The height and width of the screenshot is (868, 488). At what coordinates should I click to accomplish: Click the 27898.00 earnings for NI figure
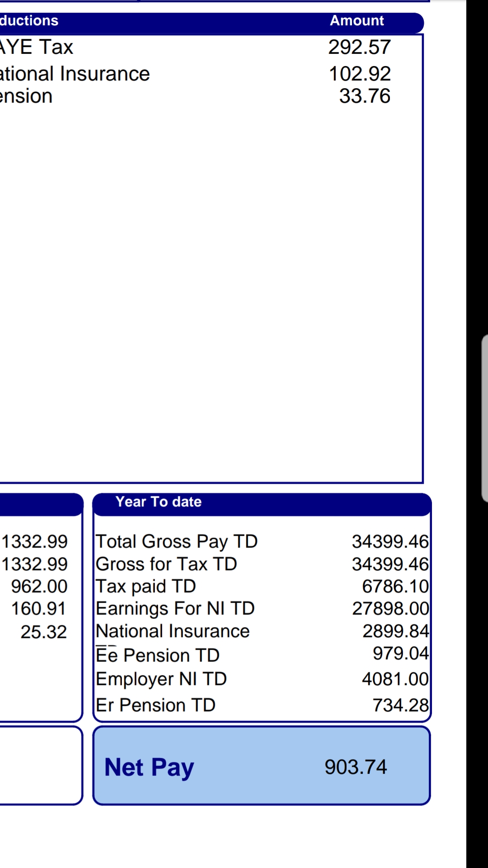pos(390,609)
